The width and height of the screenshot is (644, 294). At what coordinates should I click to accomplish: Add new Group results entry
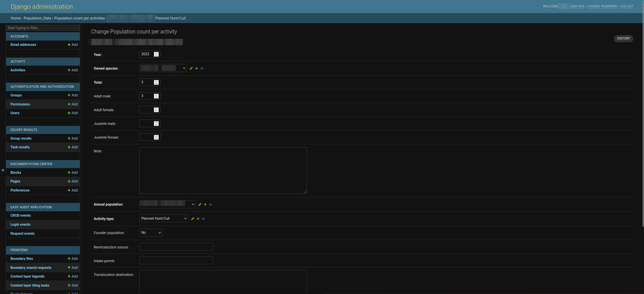coord(73,139)
